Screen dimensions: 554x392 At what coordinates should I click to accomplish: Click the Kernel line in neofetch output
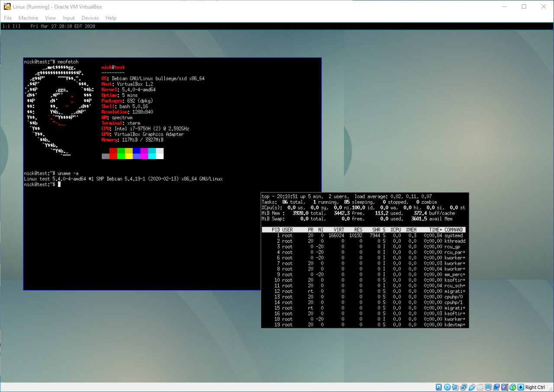(129, 90)
